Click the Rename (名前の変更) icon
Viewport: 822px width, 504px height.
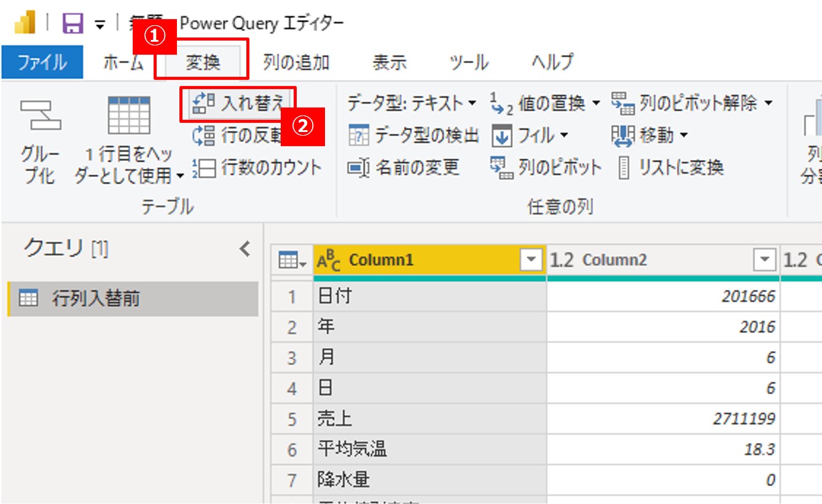coord(359,168)
